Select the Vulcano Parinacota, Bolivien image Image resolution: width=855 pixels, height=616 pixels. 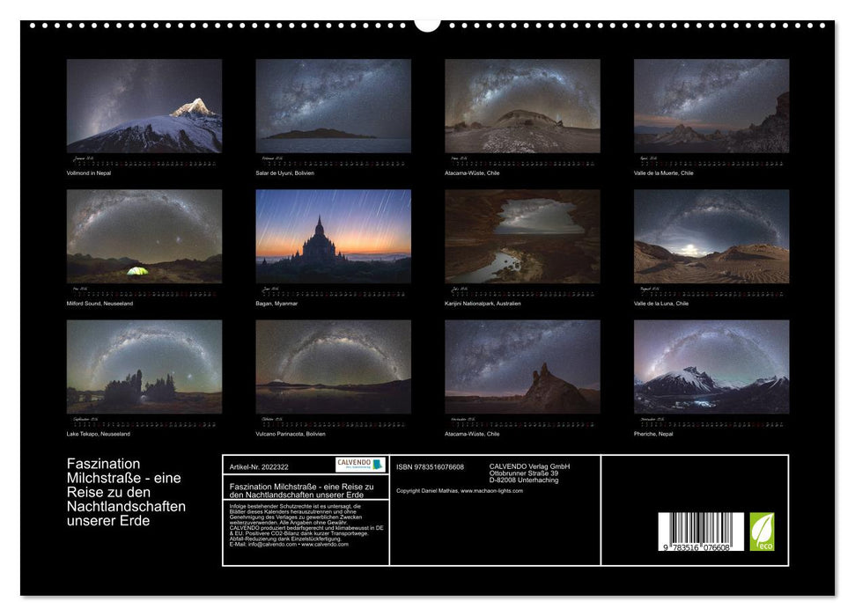333,366
